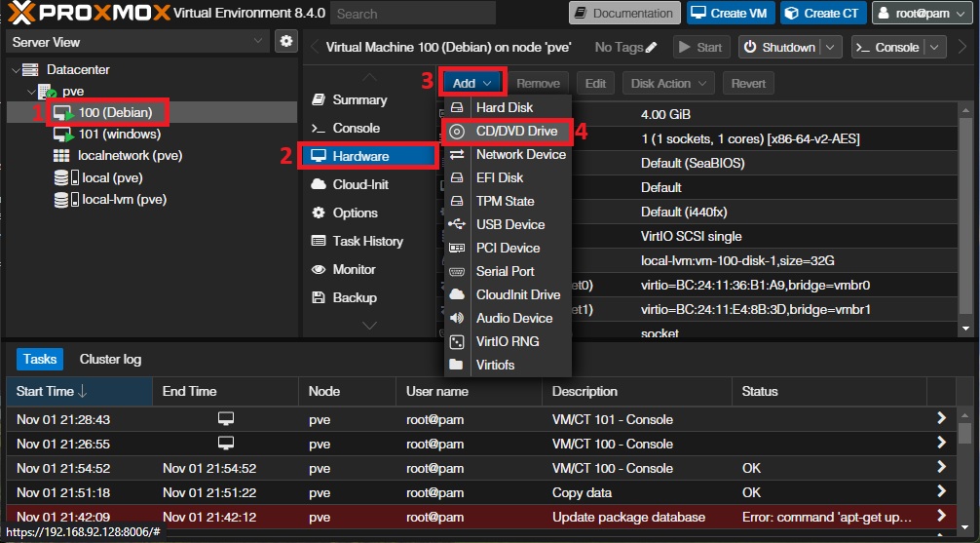Viewport: 980px width, 543px height.
Task: Click the Network Device arrows icon
Action: (457, 155)
